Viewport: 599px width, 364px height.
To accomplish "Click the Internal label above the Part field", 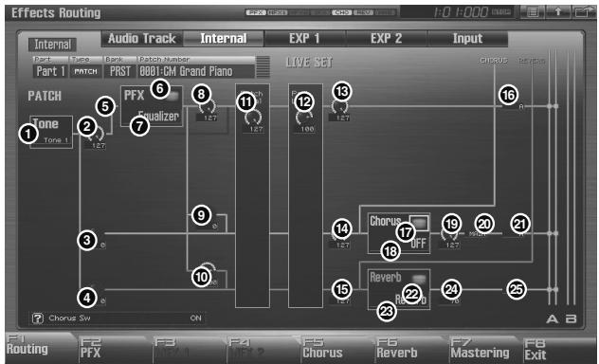I will point(52,45).
